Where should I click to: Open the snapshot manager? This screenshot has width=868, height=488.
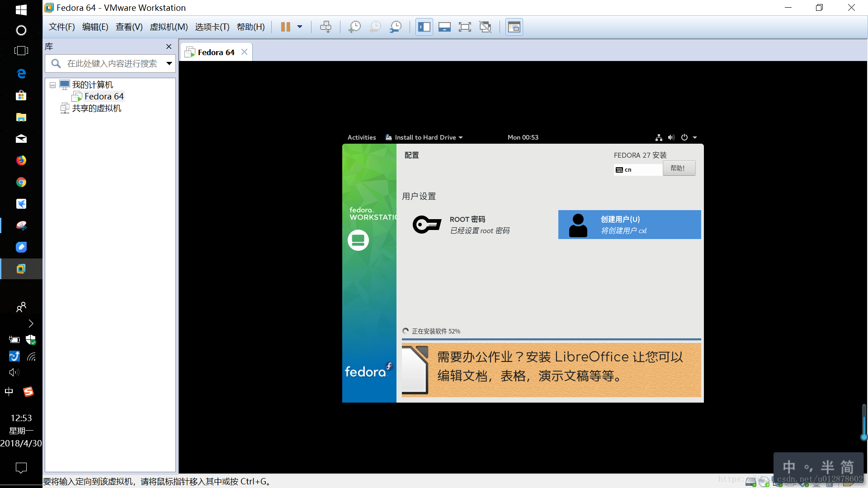coord(396,27)
